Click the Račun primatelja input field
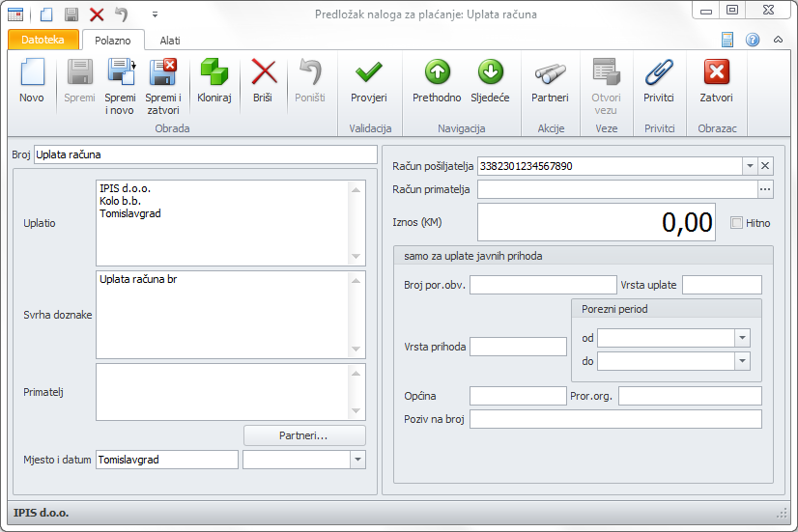This screenshot has width=798, height=532. (x=617, y=189)
